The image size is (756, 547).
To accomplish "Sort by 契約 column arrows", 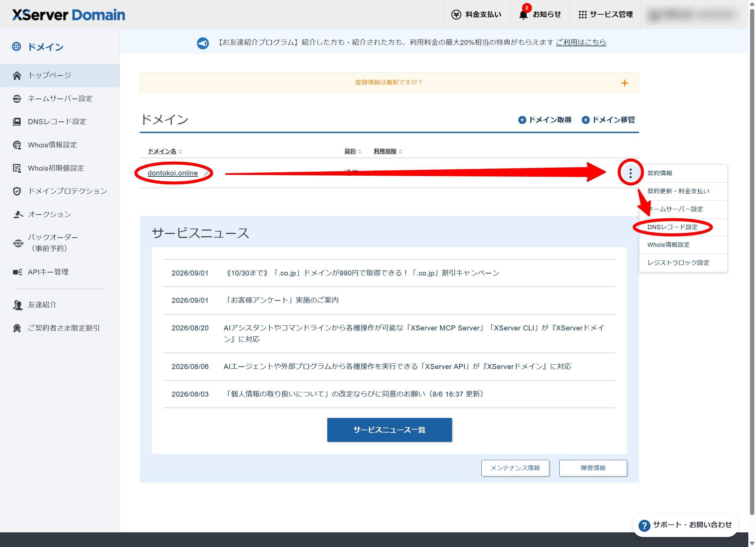I will [360, 152].
